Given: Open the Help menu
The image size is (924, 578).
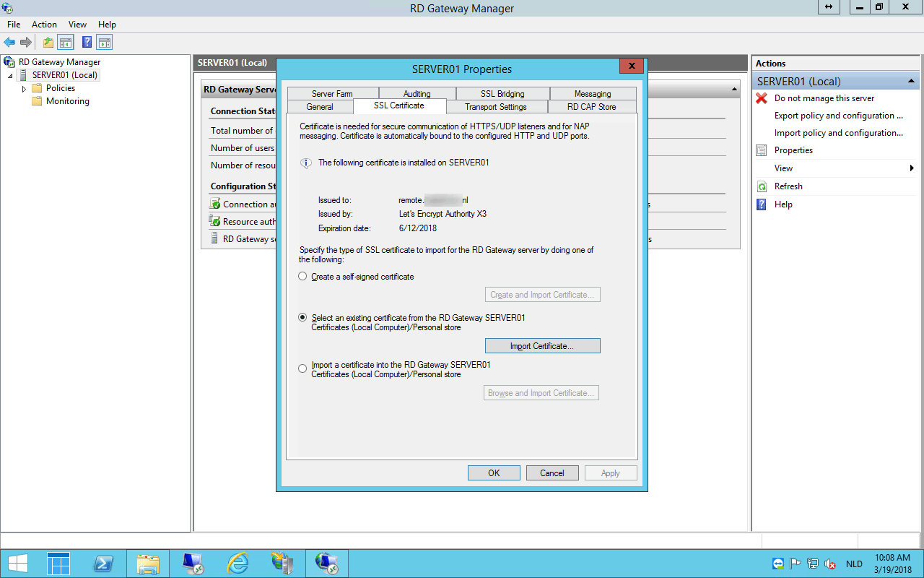Looking at the screenshot, I should coord(107,25).
